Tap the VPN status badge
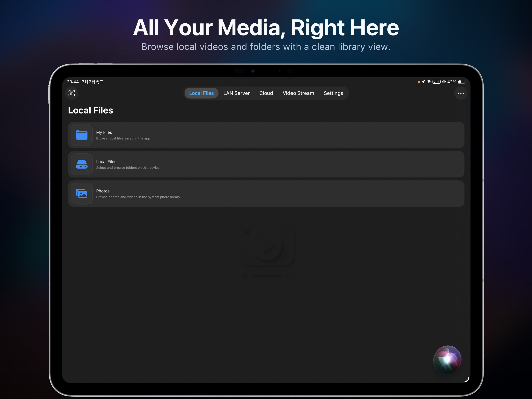The width and height of the screenshot is (532, 399). point(436,82)
